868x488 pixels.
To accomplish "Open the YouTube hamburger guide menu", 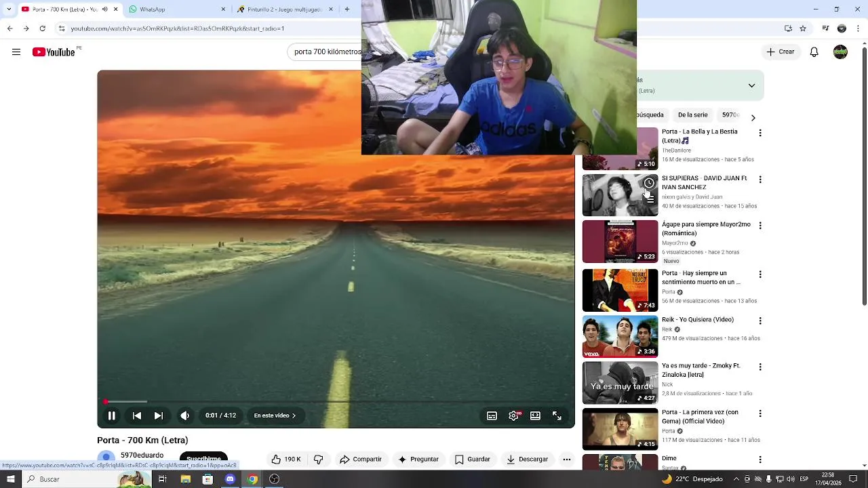I will (16, 52).
